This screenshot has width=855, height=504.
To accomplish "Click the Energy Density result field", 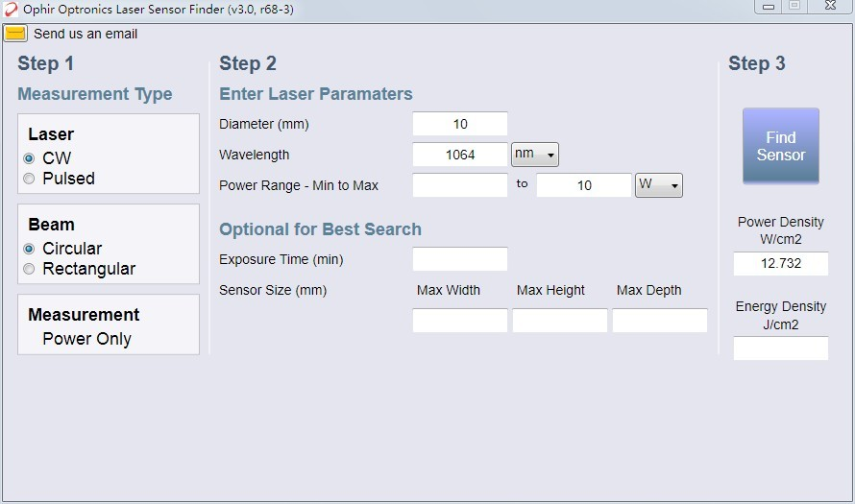I will (x=780, y=348).
